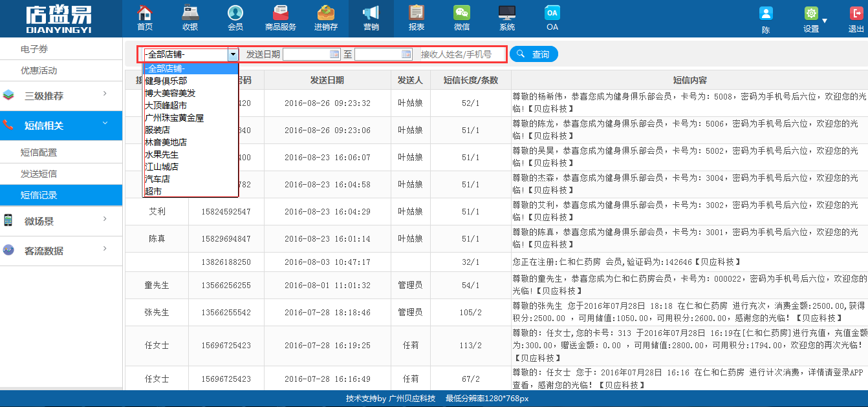Click the 发送人 column header
This screenshot has width=868, height=407.
(410, 80)
